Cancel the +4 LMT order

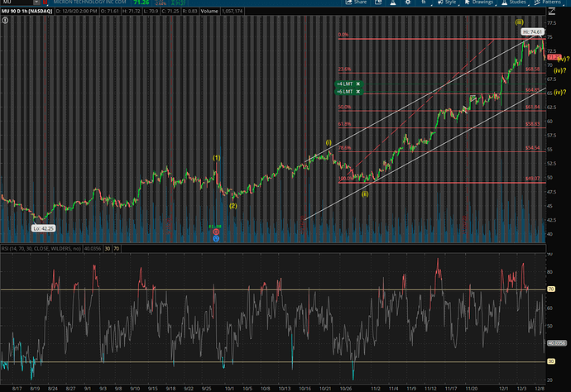point(358,84)
